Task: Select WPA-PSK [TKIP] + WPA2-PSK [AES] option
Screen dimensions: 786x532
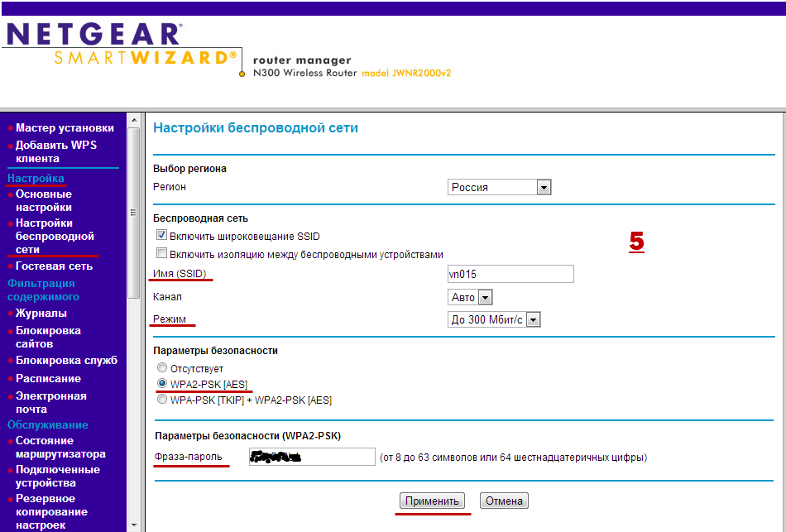Action: pos(161,400)
